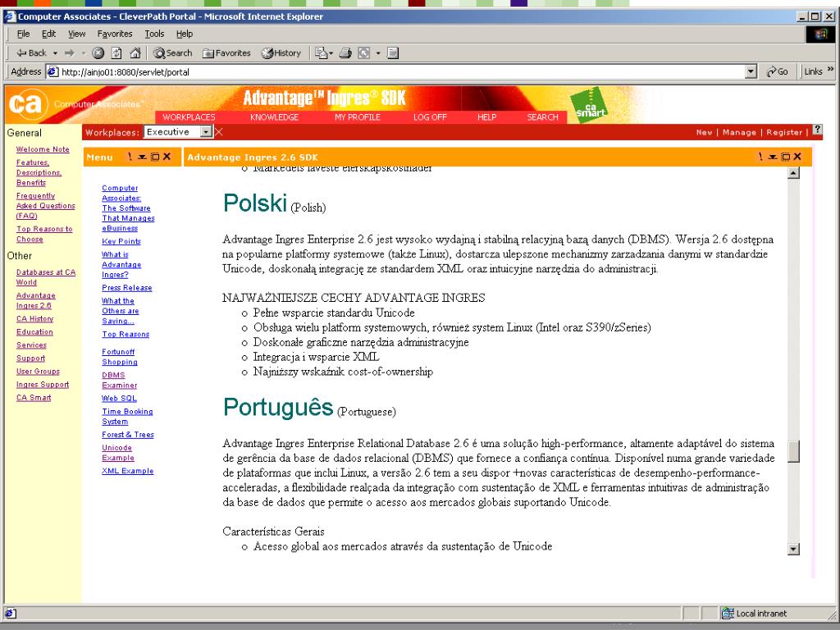Open the HELP portal tab
The width and height of the screenshot is (840, 630).
click(487, 116)
